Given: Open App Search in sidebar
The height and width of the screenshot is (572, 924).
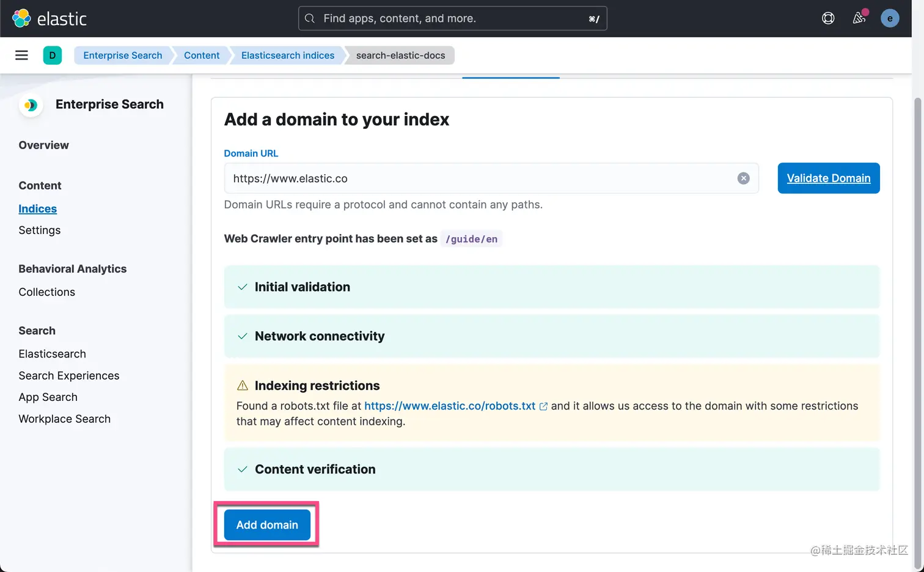Looking at the screenshot, I should click(48, 397).
